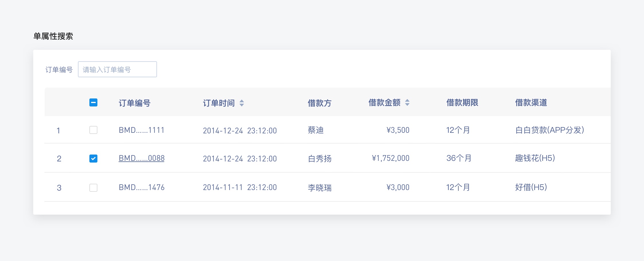Image resolution: width=644 pixels, height=261 pixels.
Task: Click order number BMD......1111
Action: pos(142,130)
